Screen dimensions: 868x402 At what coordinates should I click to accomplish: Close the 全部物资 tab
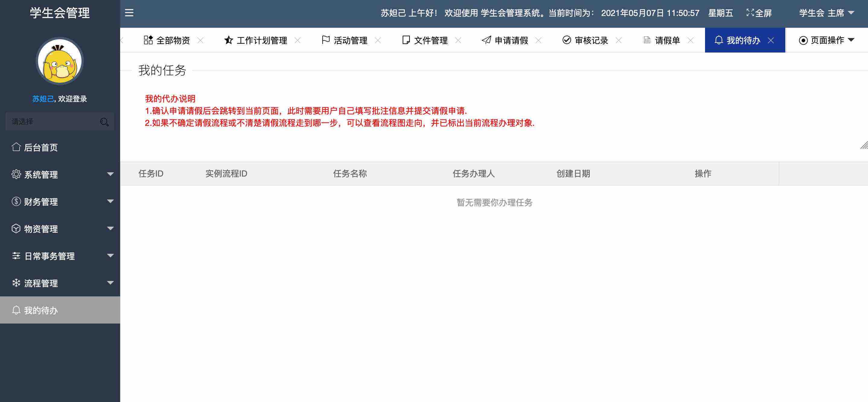(x=200, y=40)
